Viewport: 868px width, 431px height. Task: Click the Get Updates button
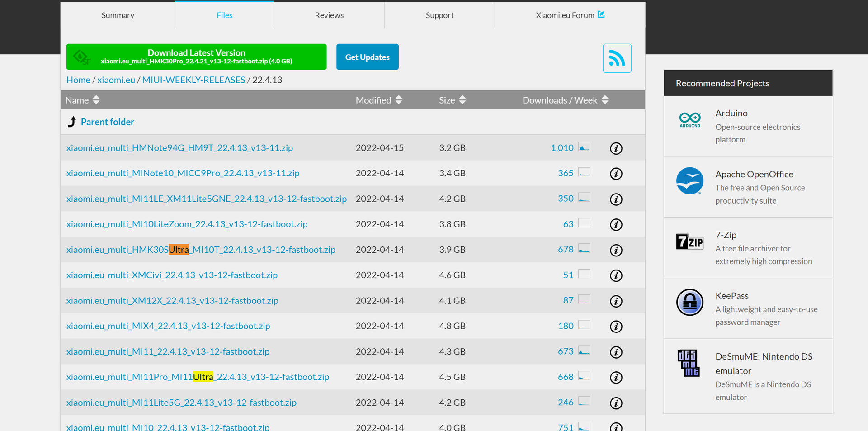[368, 57]
